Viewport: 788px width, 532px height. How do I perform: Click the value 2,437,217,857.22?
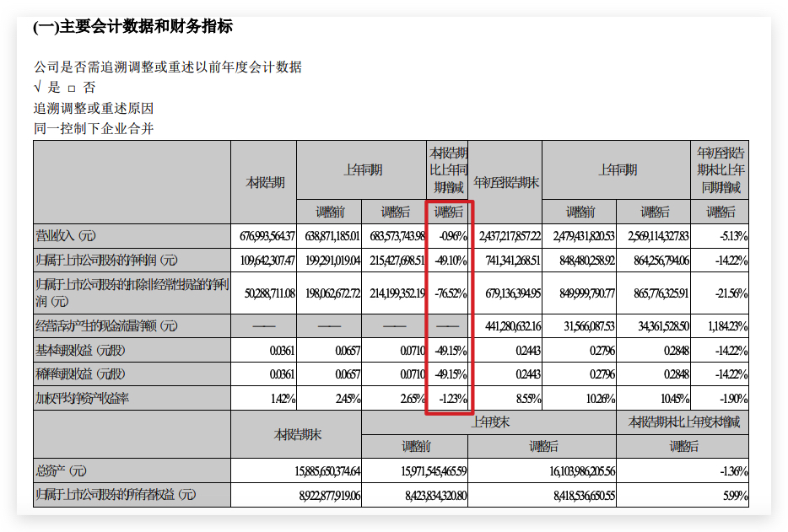coord(510,235)
